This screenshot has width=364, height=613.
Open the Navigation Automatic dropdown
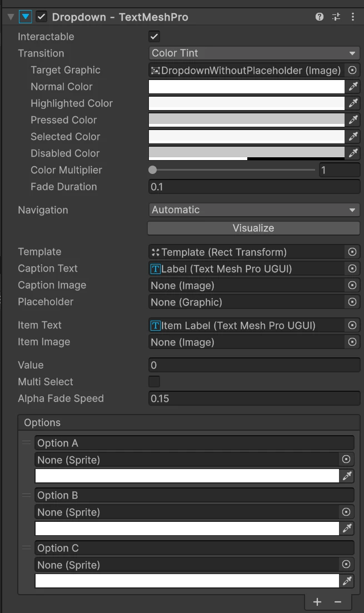[x=254, y=210]
